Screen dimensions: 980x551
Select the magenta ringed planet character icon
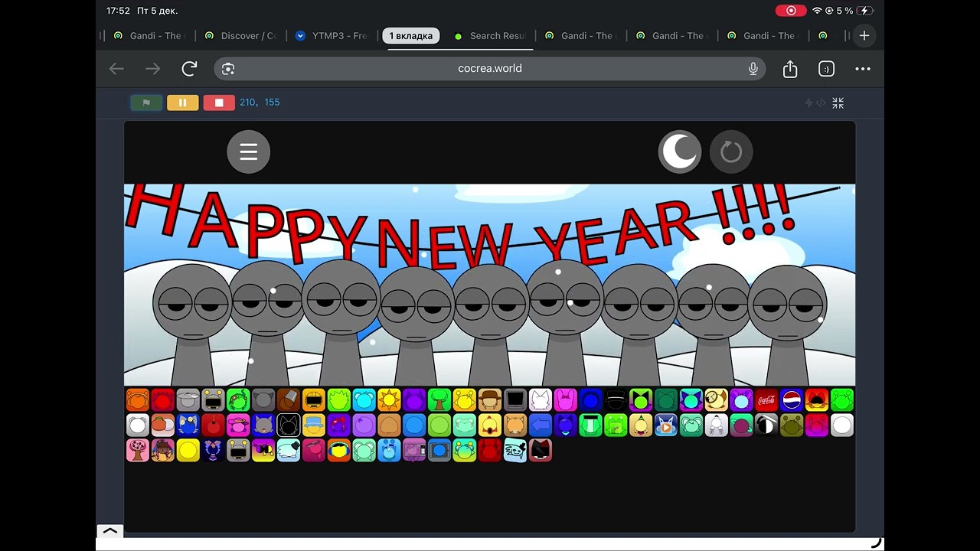click(x=742, y=425)
